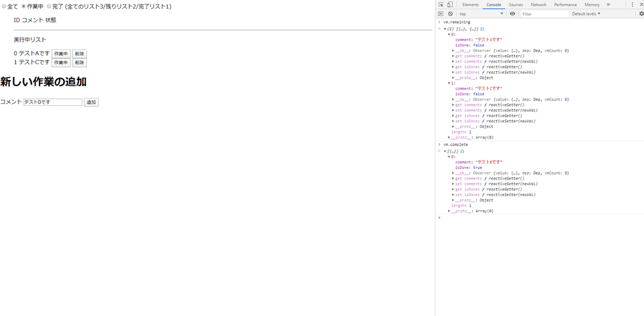Viewport: 644px width, 316px height.
Task: Open the Performance tab
Action: point(566,4)
